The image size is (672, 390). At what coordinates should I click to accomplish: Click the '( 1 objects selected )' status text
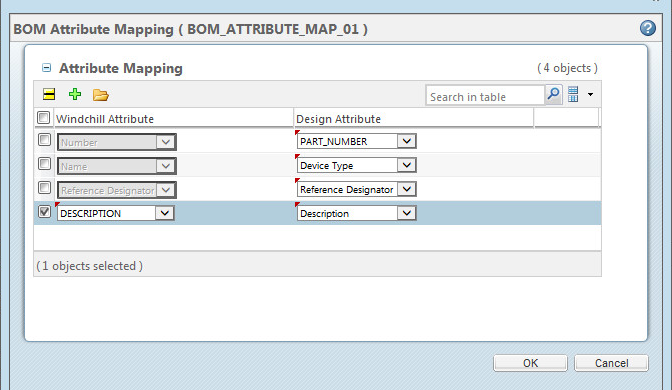90,266
